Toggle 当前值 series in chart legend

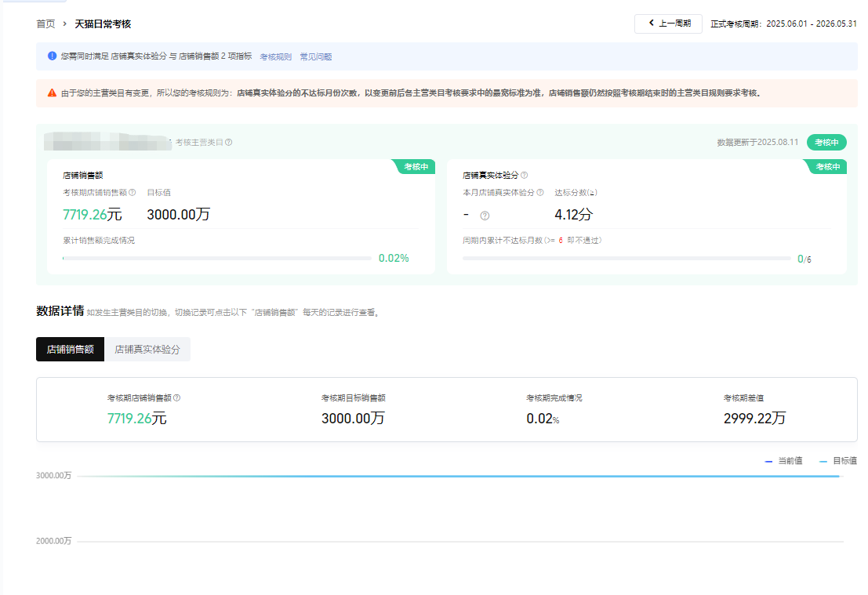coord(783,461)
